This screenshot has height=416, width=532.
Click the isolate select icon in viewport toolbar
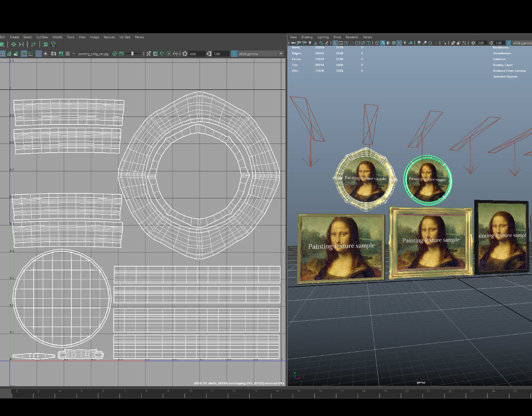(444, 43)
